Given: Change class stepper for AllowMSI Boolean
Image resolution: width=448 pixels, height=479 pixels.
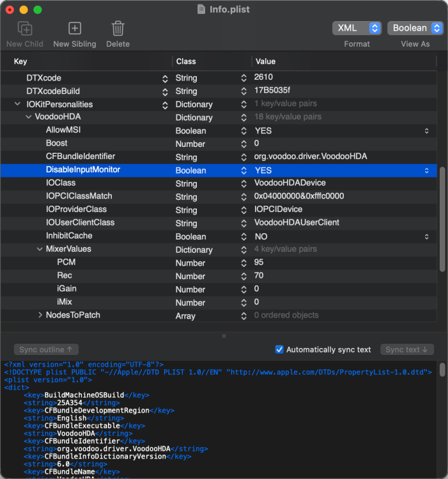Looking at the screenshot, I should point(243,131).
